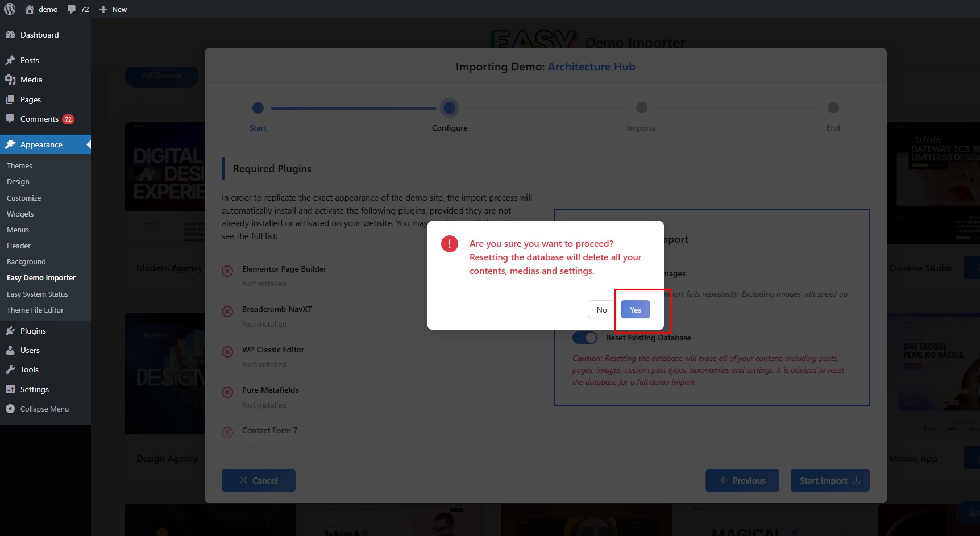Click the Users icon in sidebar
This screenshot has height=536, width=980.
tap(10, 350)
